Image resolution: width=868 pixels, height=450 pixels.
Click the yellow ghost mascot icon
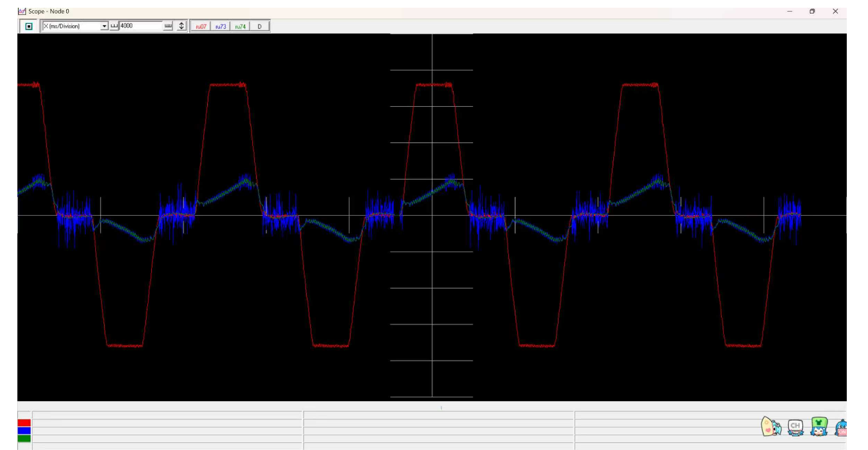(771, 427)
